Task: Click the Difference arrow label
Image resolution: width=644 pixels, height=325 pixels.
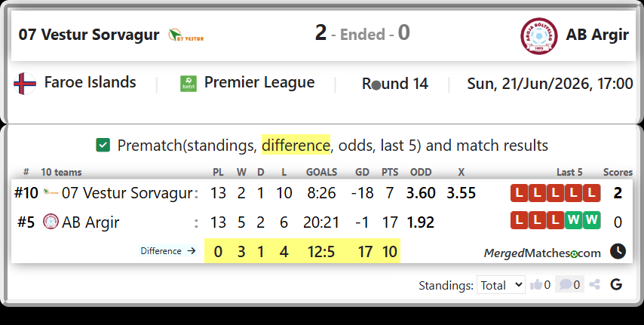Action: point(168,250)
